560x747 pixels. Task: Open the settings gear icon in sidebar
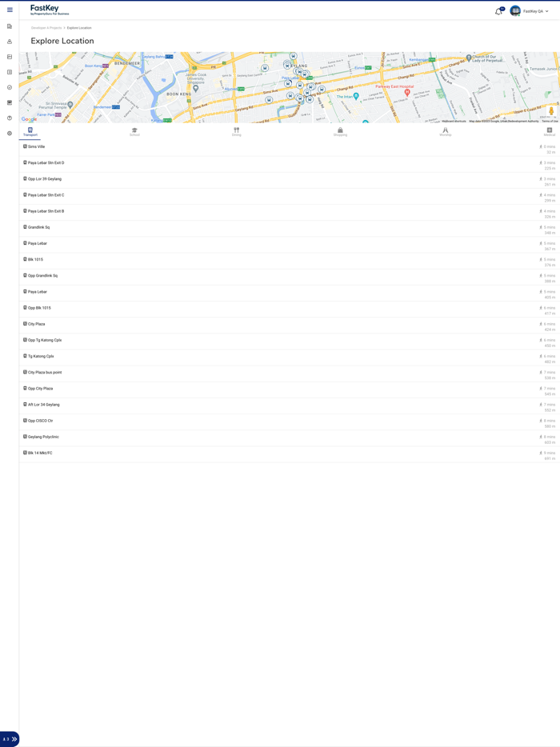10,134
